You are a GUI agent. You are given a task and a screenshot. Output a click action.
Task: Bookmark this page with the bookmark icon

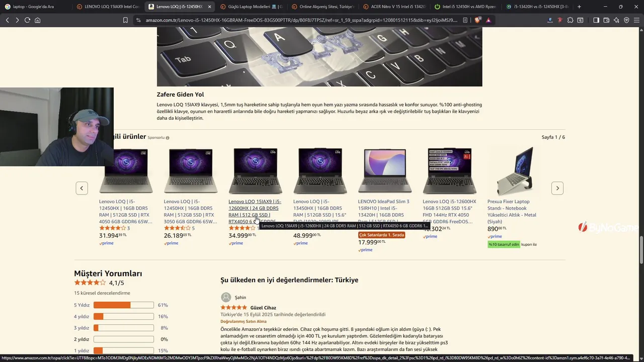tap(125, 20)
